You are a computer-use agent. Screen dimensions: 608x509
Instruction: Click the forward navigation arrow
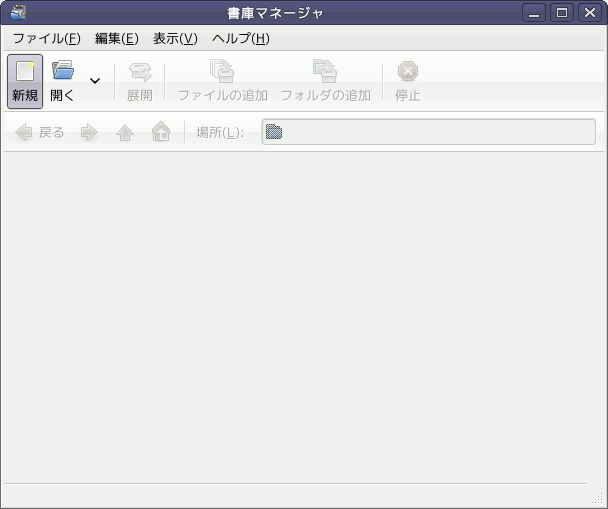tap(89, 132)
